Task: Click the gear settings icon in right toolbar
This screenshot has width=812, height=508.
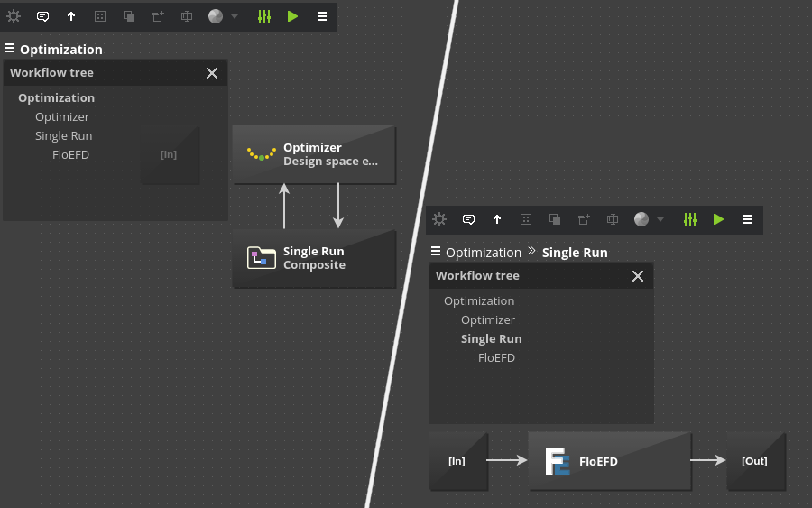Action: coord(439,219)
